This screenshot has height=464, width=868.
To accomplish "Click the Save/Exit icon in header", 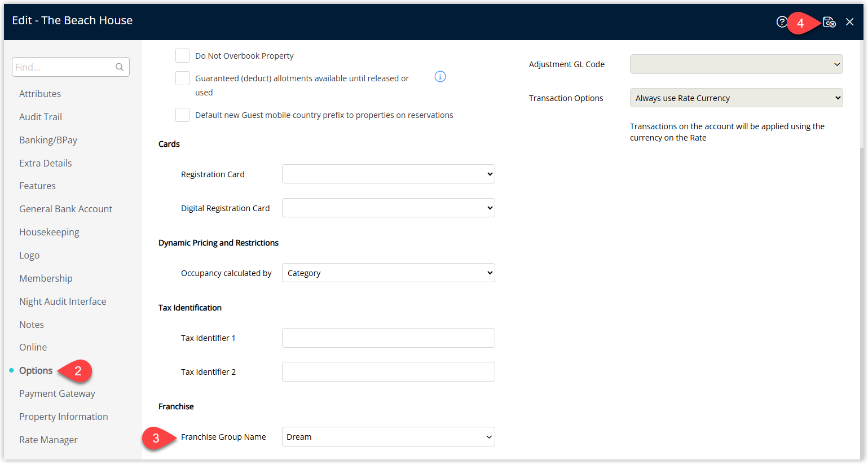I will (x=829, y=22).
